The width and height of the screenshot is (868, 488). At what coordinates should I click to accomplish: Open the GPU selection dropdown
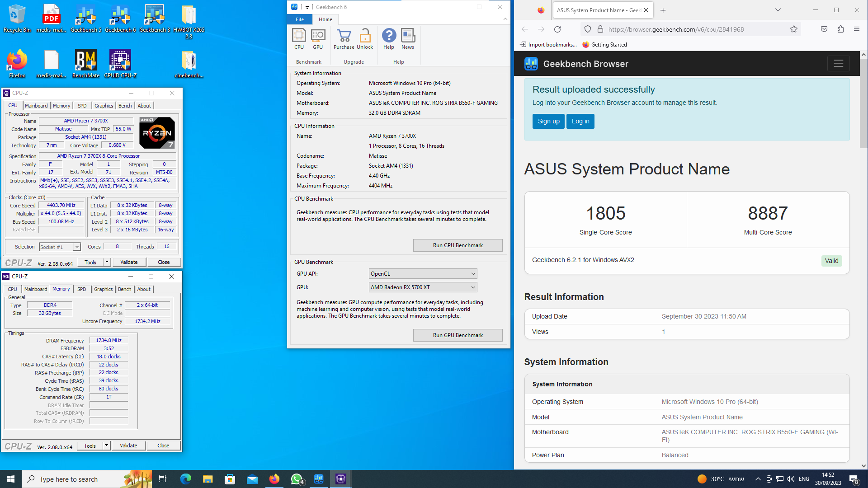423,287
